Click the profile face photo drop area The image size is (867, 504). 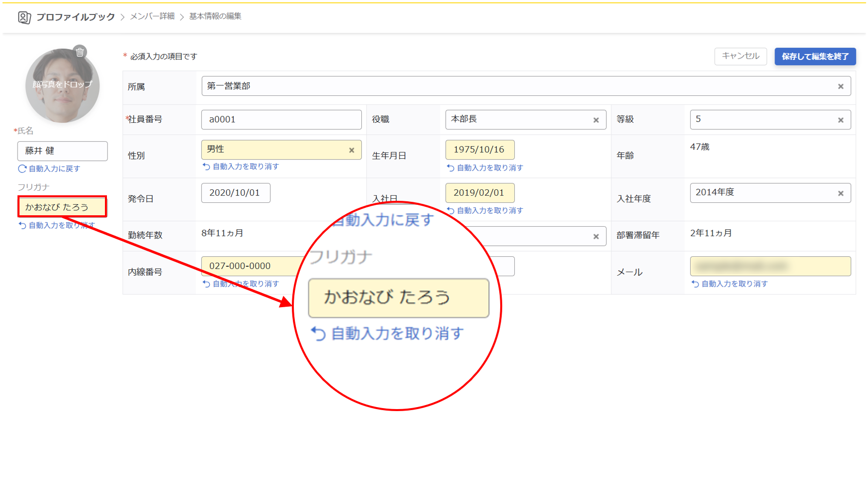click(x=62, y=86)
